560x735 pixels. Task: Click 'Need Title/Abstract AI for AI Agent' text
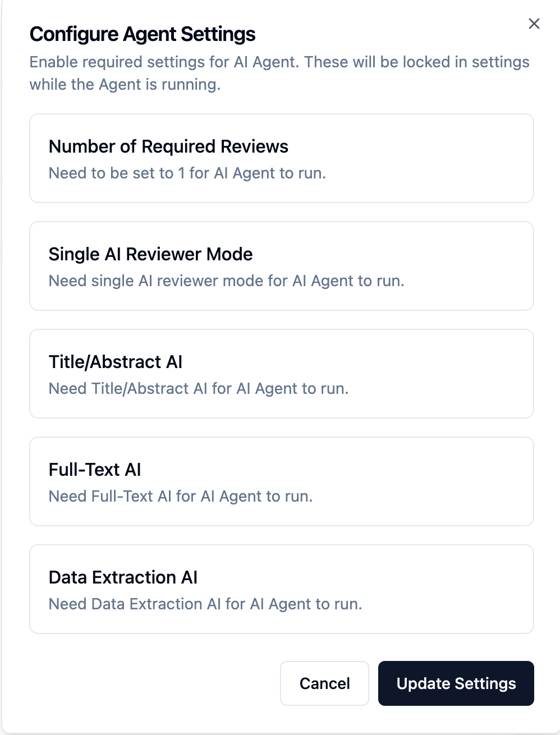[x=199, y=389]
